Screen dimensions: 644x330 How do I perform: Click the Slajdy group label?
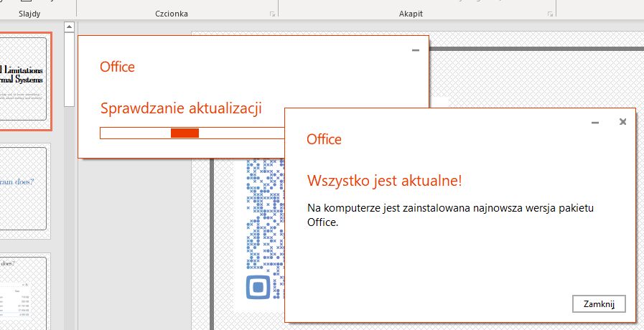[29, 14]
